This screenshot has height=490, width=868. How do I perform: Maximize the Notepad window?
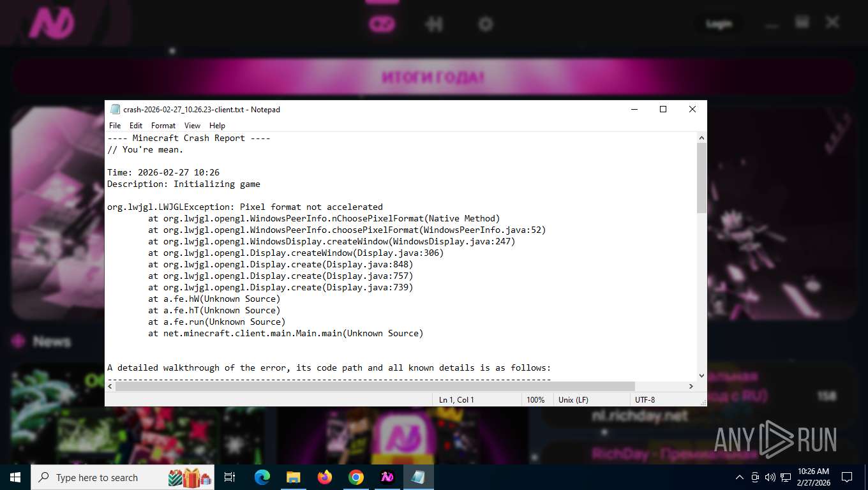[x=663, y=109]
